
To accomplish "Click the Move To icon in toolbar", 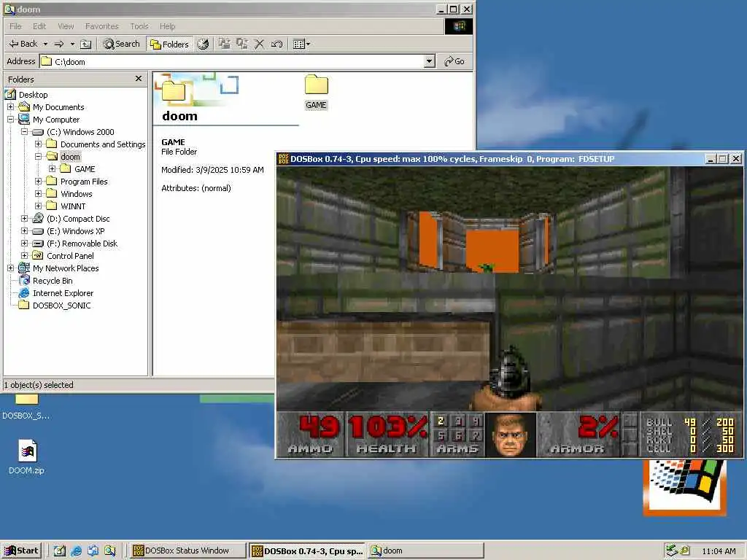I will click(x=225, y=44).
